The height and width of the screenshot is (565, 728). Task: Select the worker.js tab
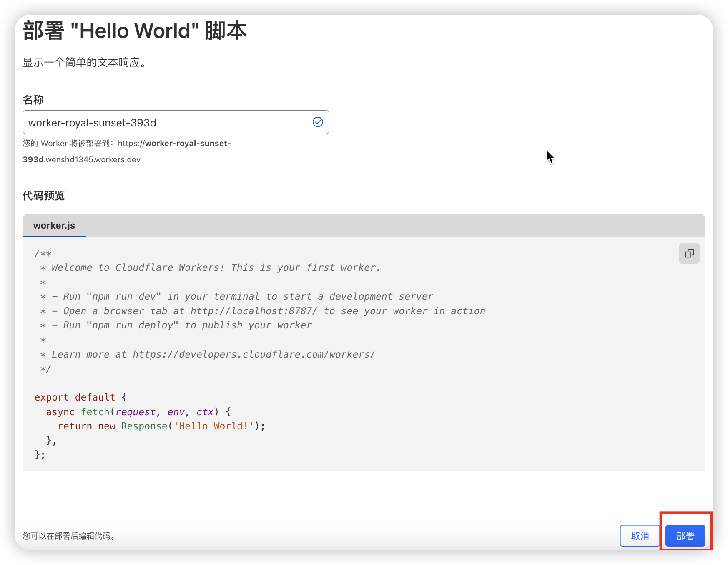(54, 226)
